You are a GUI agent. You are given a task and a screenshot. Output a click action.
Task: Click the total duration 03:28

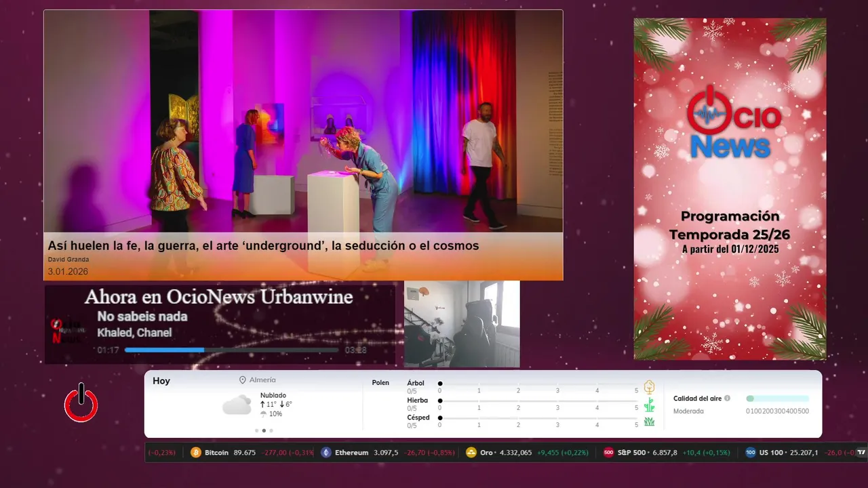click(x=356, y=350)
